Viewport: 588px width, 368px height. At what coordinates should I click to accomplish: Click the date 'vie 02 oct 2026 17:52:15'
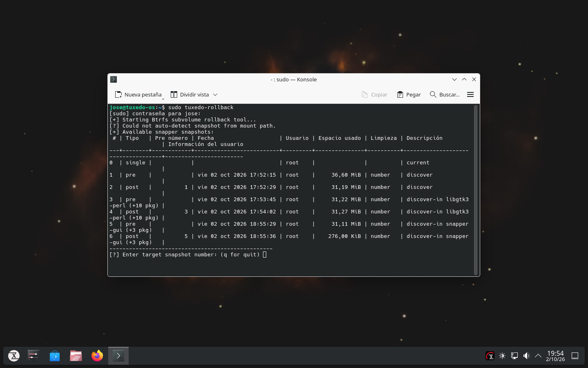(x=237, y=175)
